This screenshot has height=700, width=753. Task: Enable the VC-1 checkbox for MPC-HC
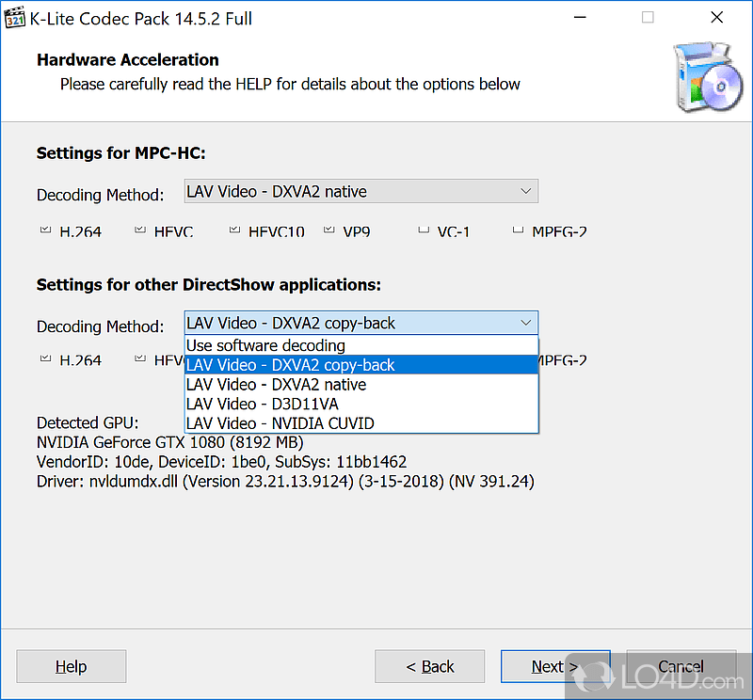[423, 228]
